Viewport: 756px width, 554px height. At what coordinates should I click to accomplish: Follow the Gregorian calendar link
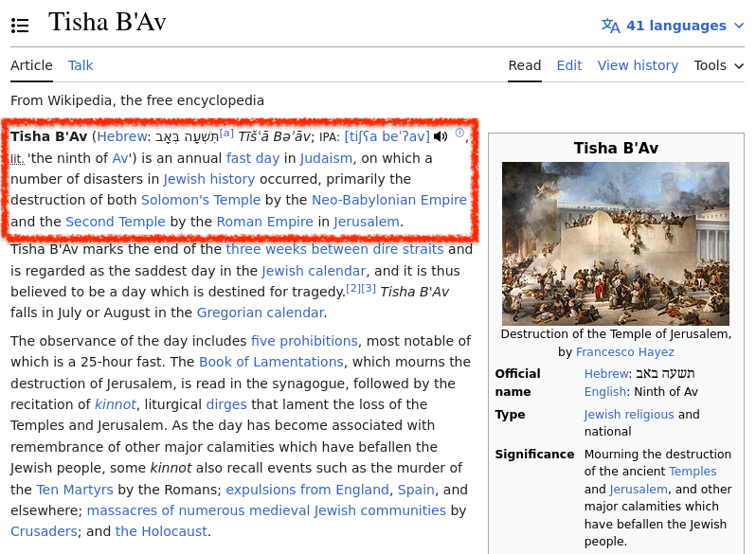[260, 313]
